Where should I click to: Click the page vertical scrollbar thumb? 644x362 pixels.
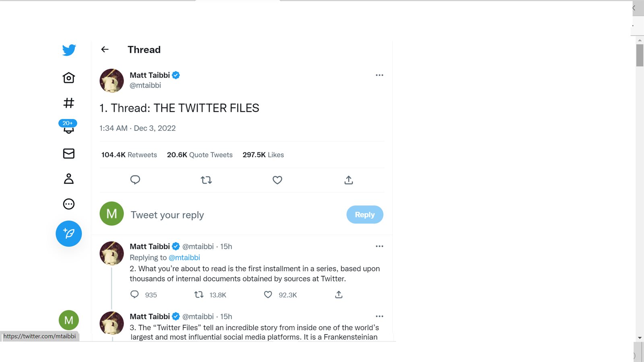pos(640,56)
